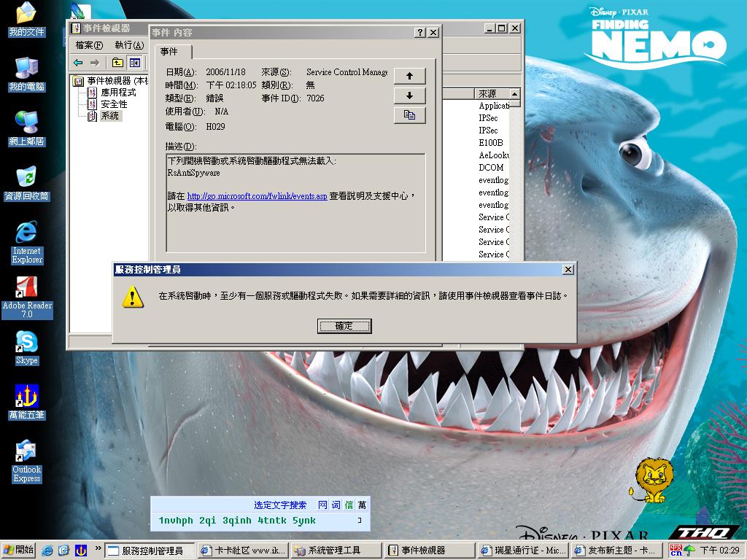The height and width of the screenshot is (560, 747).
Task: Click the red input method tray icon
Action: point(676,551)
